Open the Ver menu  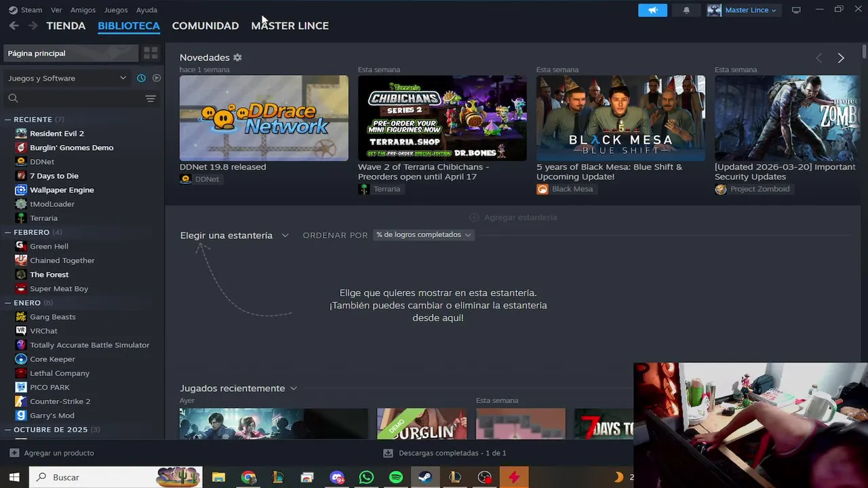click(56, 10)
